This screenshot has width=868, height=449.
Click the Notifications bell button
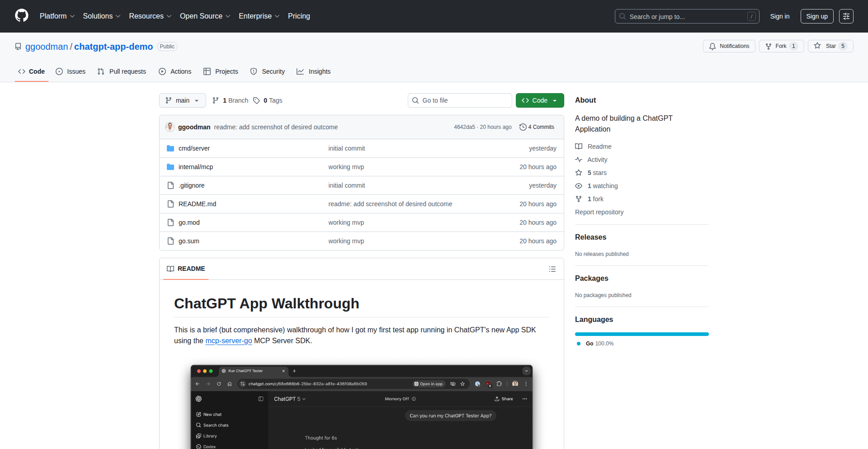729,46
